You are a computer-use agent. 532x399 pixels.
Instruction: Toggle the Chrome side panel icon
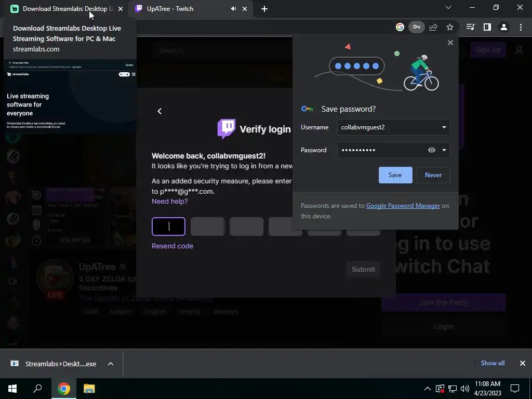click(x=487, y=27)
